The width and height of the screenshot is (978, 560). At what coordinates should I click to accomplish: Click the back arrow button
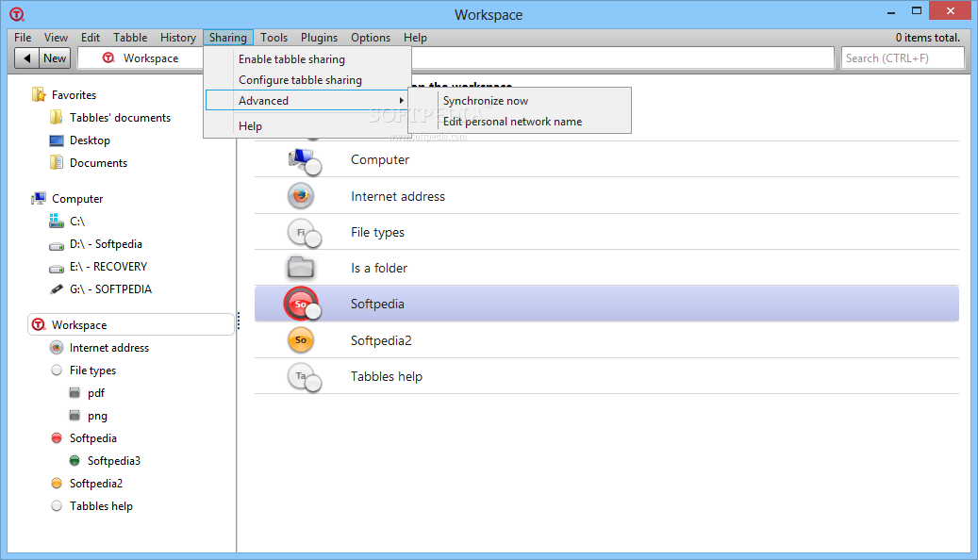point(26,58)
